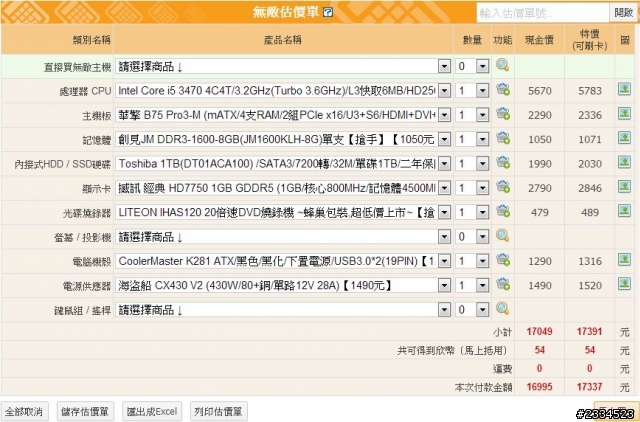
Task: Open the 螢幕/投影機 product dropdown
Action: [283, 237]
